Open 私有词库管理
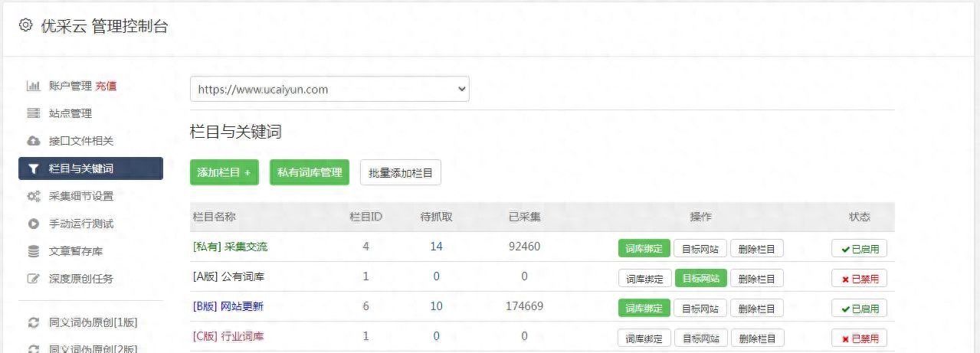 [x=310, y=172]
